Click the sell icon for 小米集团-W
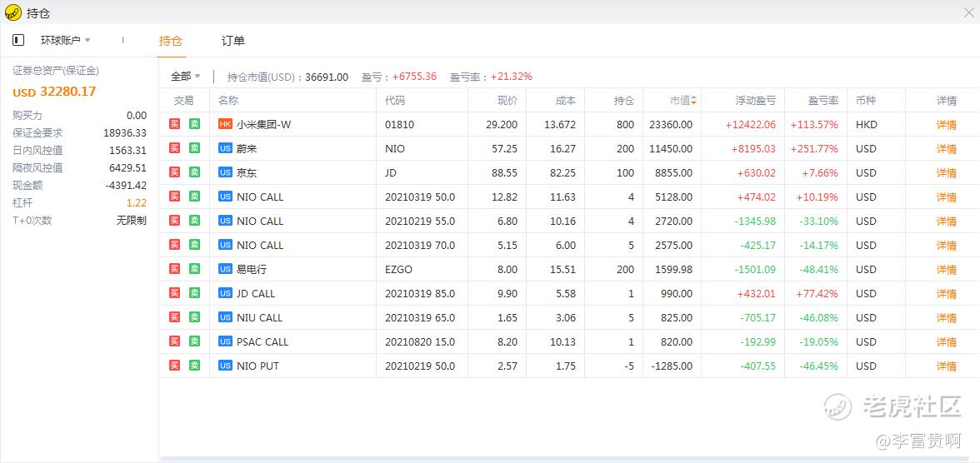980x463 pixels. (194, 124)
